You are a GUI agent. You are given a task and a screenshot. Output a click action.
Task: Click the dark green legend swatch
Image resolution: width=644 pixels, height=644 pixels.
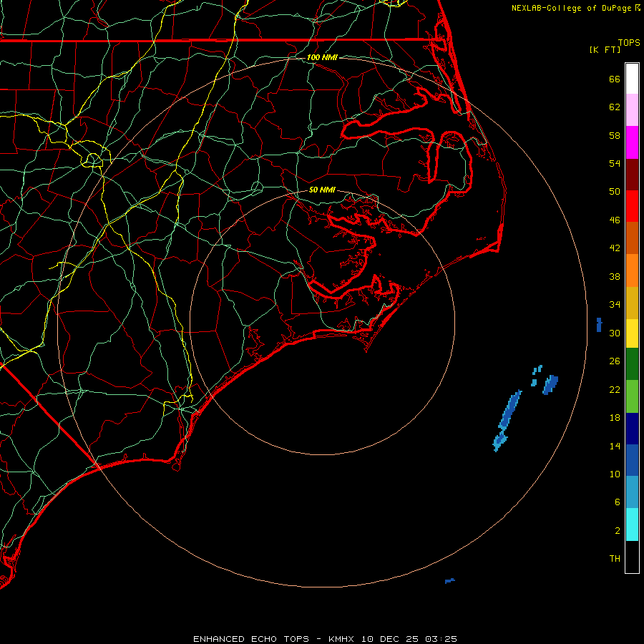click(632, 364)
